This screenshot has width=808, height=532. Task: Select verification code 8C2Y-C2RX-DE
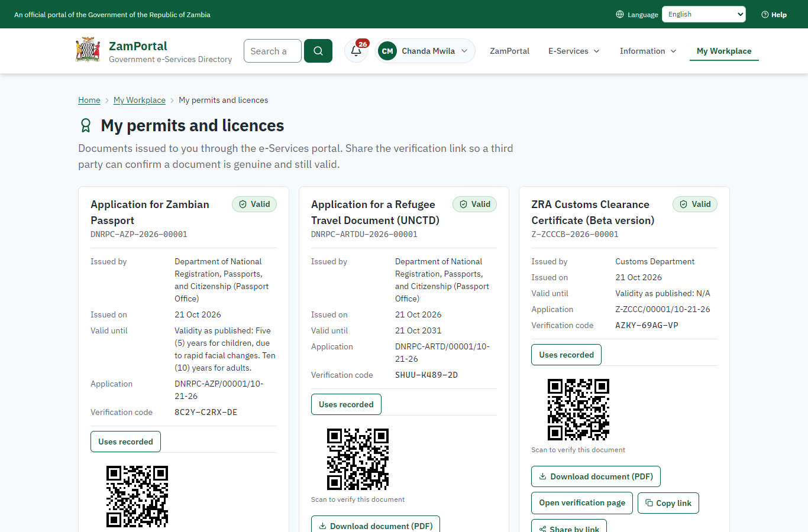click(x=206, y=412)
